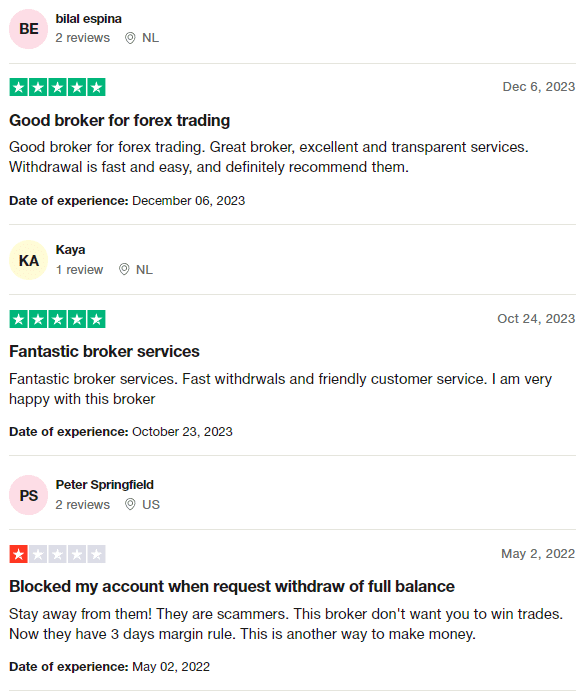The height and width of the screenshot is (696, 584).
Task: Open bilal espina profile name
Action: 88,19
